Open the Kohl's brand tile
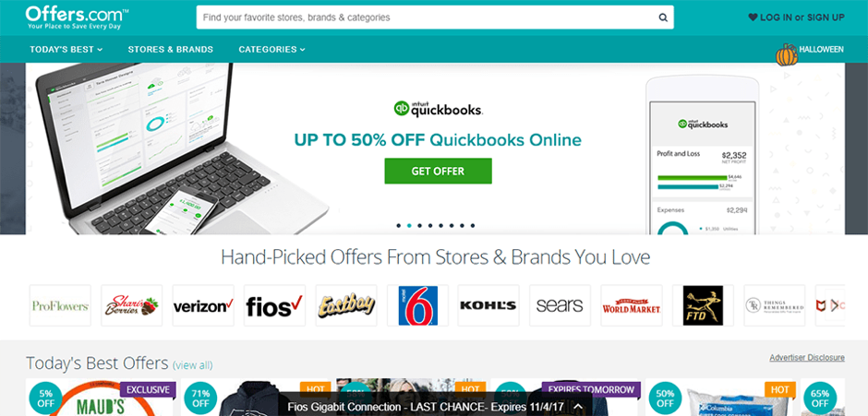 pyautogui.click(x=488, y=305)
